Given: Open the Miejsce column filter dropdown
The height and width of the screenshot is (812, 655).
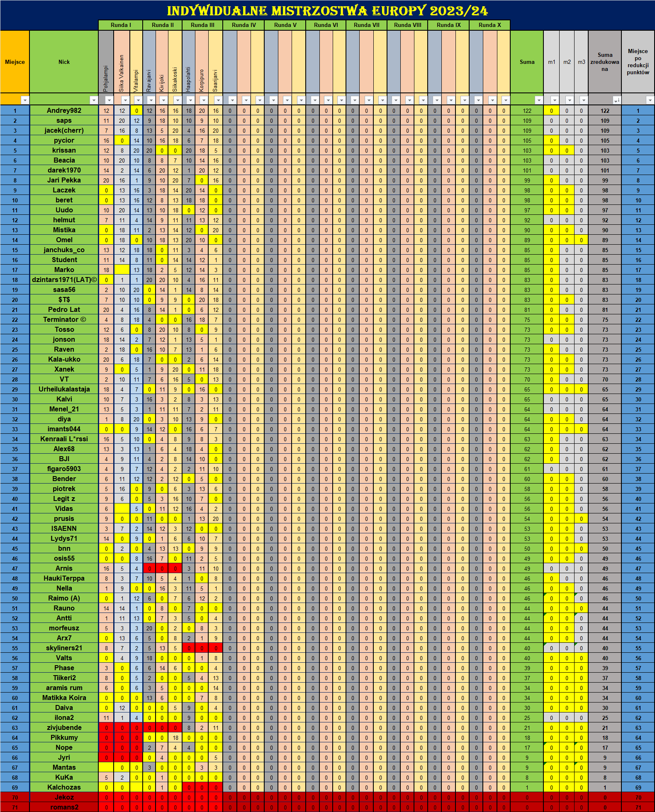Looking at the screenshot, I should click(25, 100).
